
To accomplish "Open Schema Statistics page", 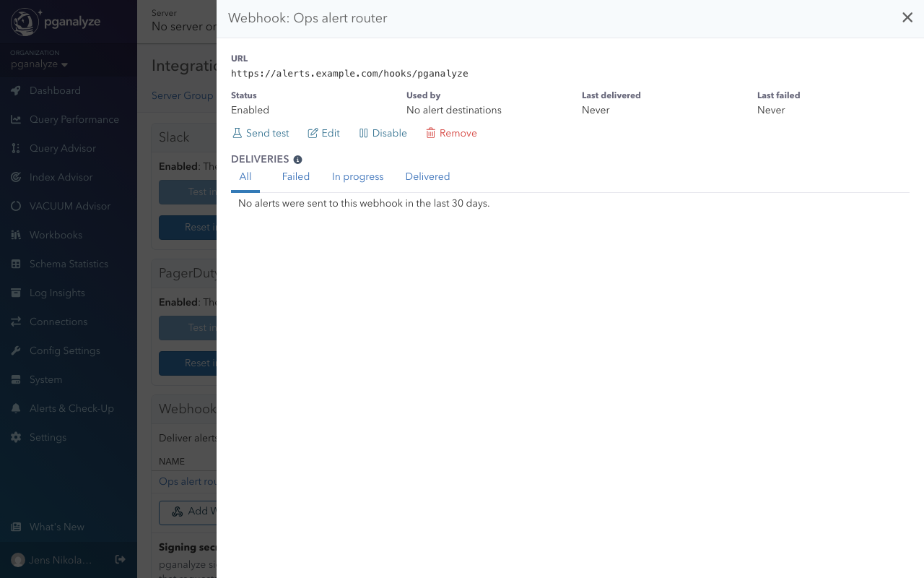I will click(69, 264).
